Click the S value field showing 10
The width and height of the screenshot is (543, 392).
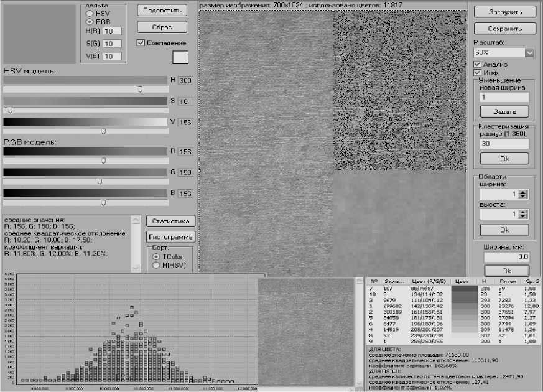click(x=185, y=101)
